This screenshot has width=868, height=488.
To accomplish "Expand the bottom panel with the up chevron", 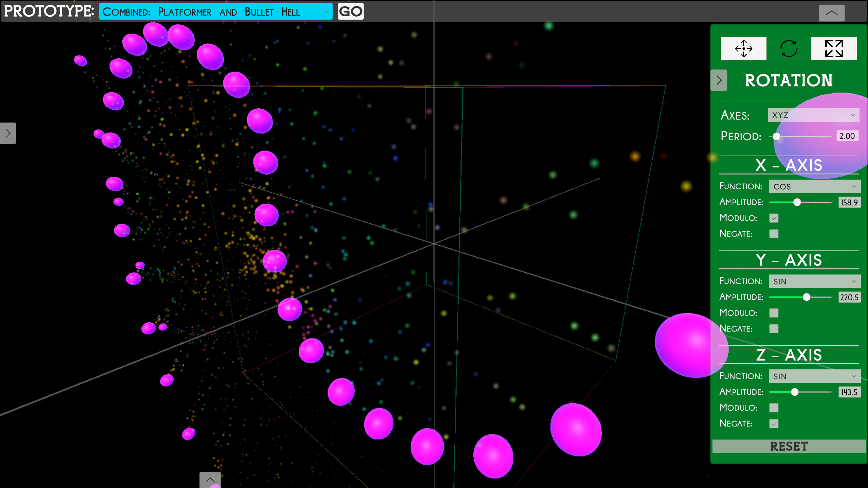I will [x=210, y=480].
